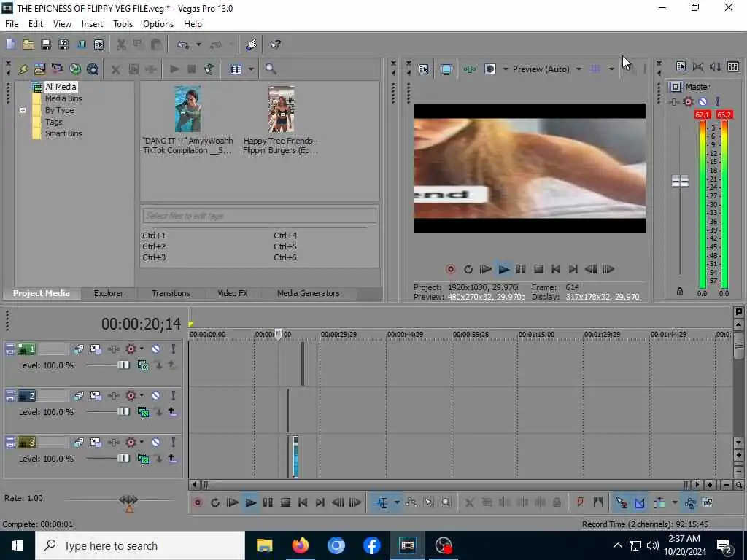Solo track 1 with exclamation icon
The image size is (747, 560).
pos(174,349)
